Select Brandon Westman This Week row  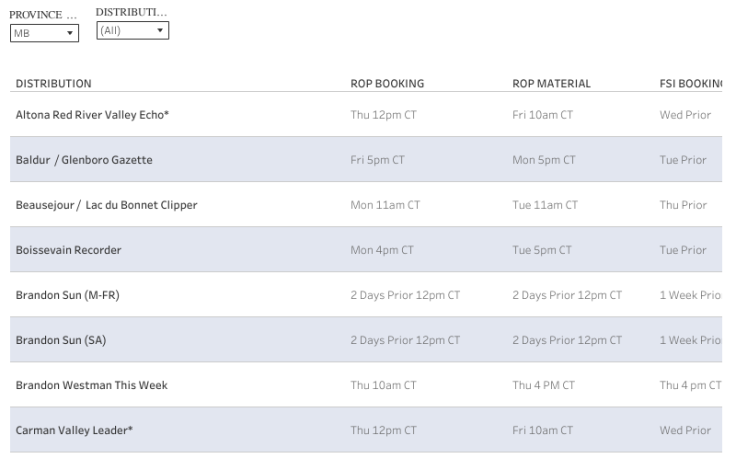tap(91, 385)
